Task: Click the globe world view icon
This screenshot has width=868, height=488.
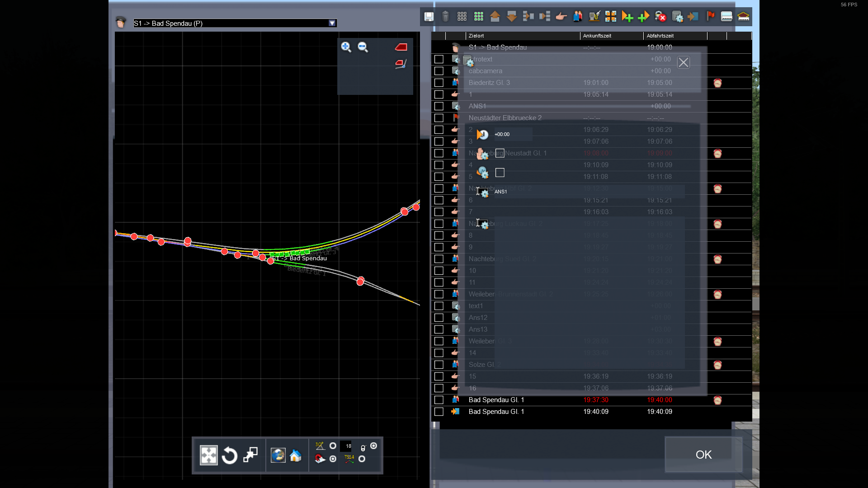Action: tap(278, 455)
